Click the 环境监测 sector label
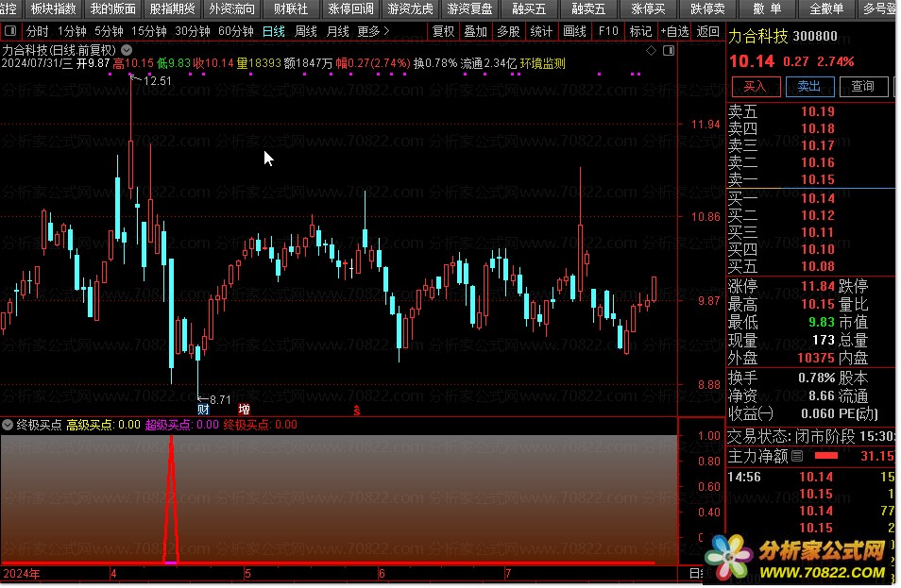This screenshot has width=901, height=588. click(542, 63)
